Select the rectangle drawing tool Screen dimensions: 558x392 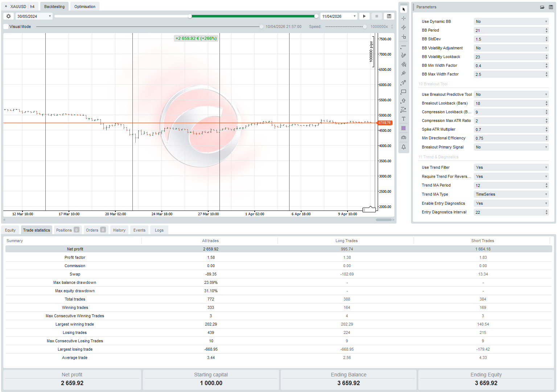[x=403, y=91]
